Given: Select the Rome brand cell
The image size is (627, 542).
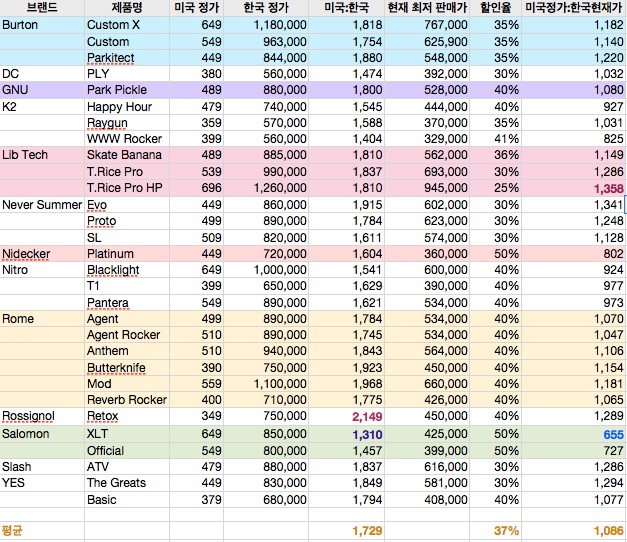Looking at the screenshot, I should 42,319.
